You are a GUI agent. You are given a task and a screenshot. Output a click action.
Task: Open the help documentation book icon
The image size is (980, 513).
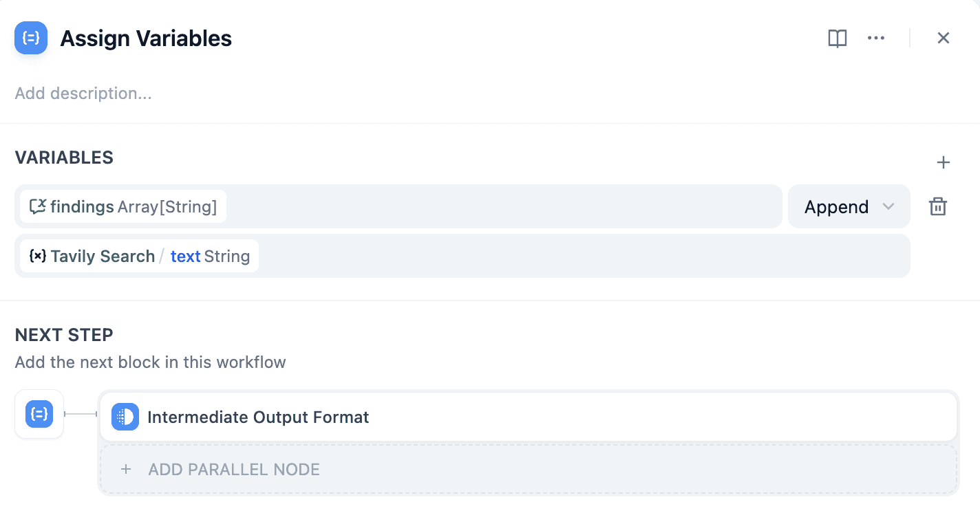pos(837,39)
